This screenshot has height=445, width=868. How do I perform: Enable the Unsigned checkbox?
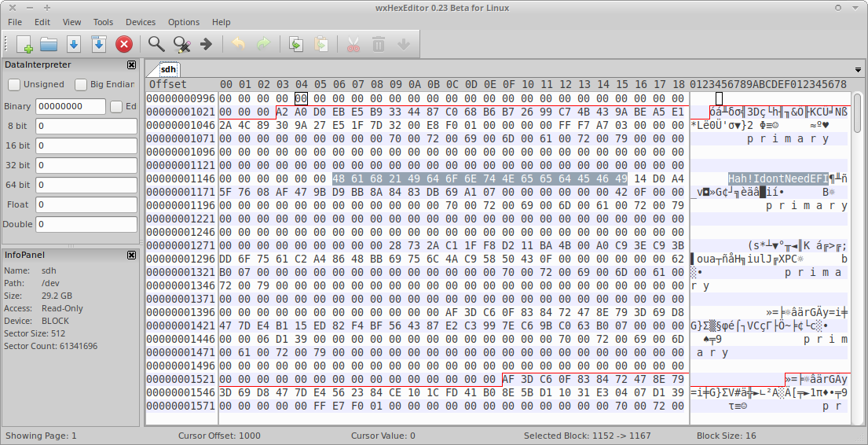[14, 84]
